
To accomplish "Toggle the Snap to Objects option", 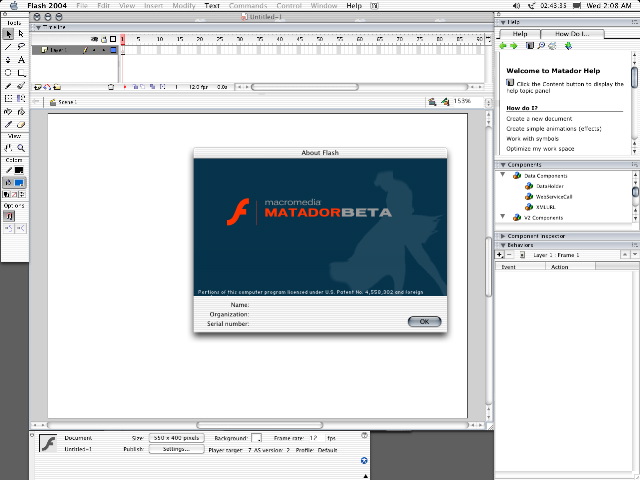I will point(9,216).
